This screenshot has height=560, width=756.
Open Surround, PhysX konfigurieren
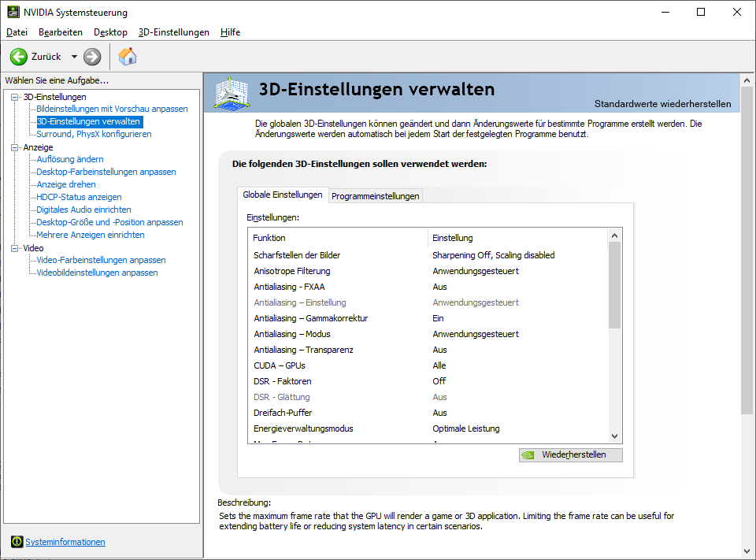[94, 134]
